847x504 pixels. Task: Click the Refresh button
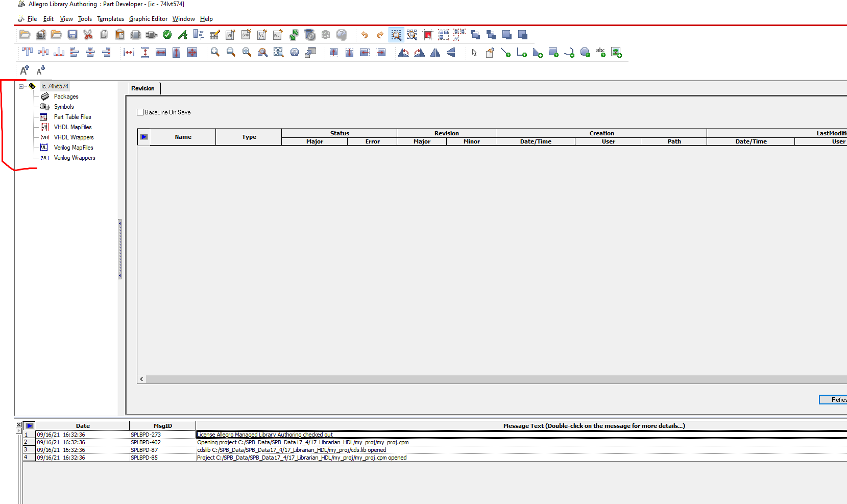coord(833,400)
